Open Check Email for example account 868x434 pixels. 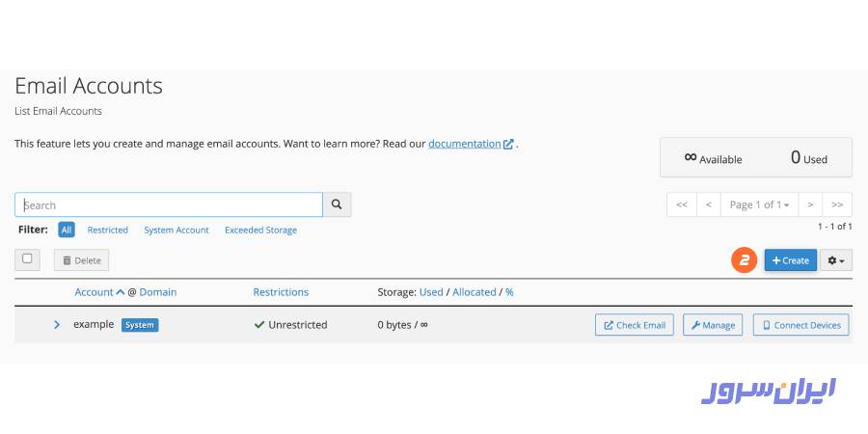tap(634, 325)
